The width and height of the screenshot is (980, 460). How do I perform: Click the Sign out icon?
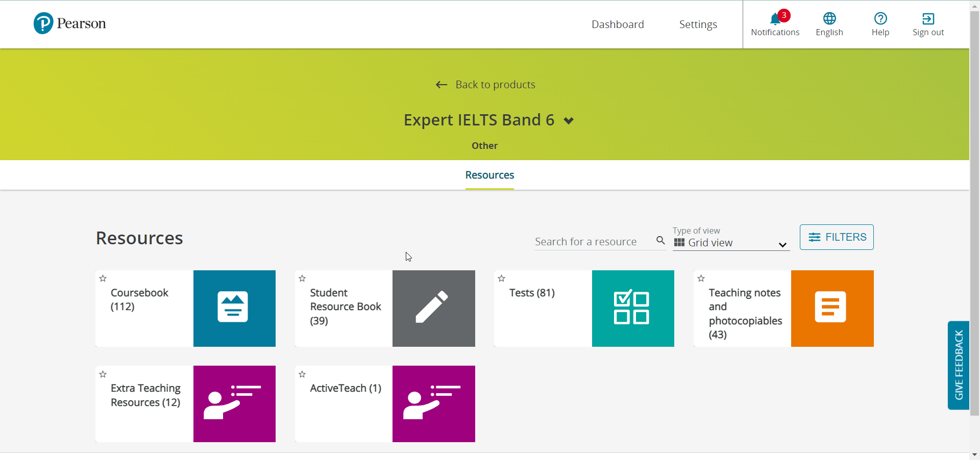[x=928, y=19]
